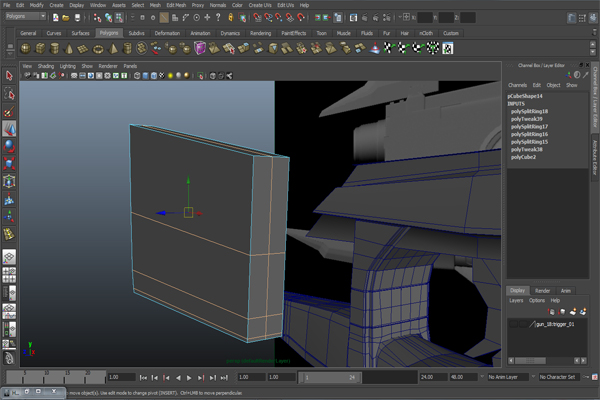Image resolution: width=600 pixels, height=400 pixels.
Task: Toggle snap to curves magnet
Action: click(x=269, y=18)
